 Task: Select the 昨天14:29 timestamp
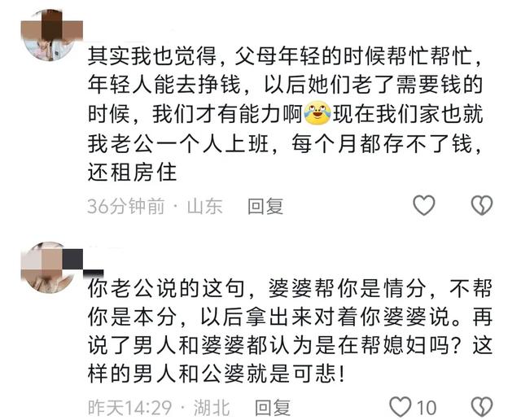tap(130, 407)
